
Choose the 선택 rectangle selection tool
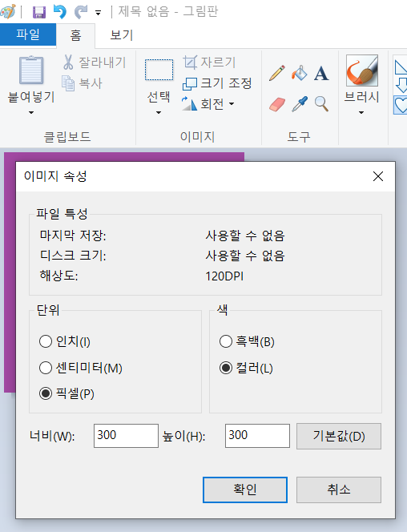(159, 70)
